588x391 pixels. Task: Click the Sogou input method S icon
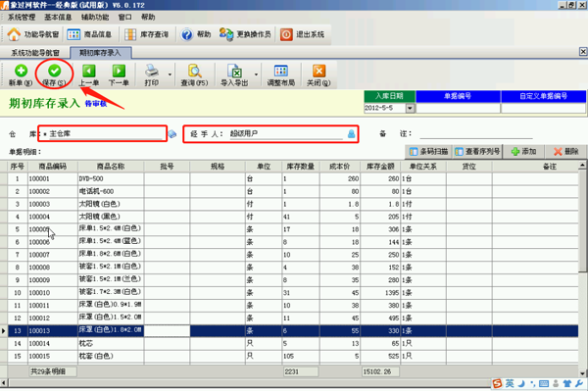[x=497, y=383]
